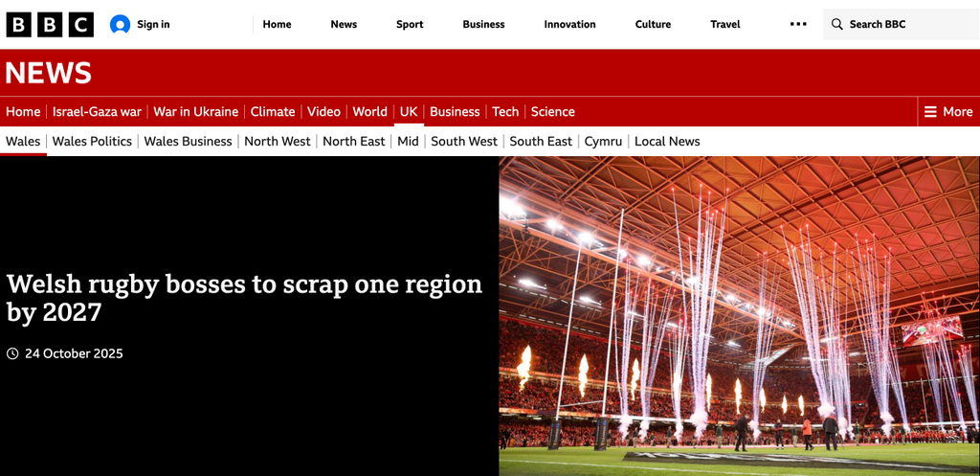Select the Cymru subsection
This screenshot has width=980, height=476.
tap(603, 142)
